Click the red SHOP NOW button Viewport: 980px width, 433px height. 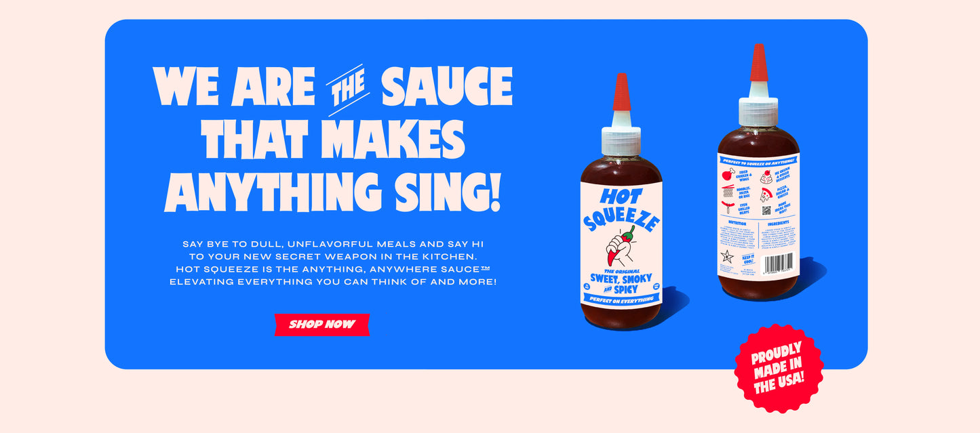(322, 324)
